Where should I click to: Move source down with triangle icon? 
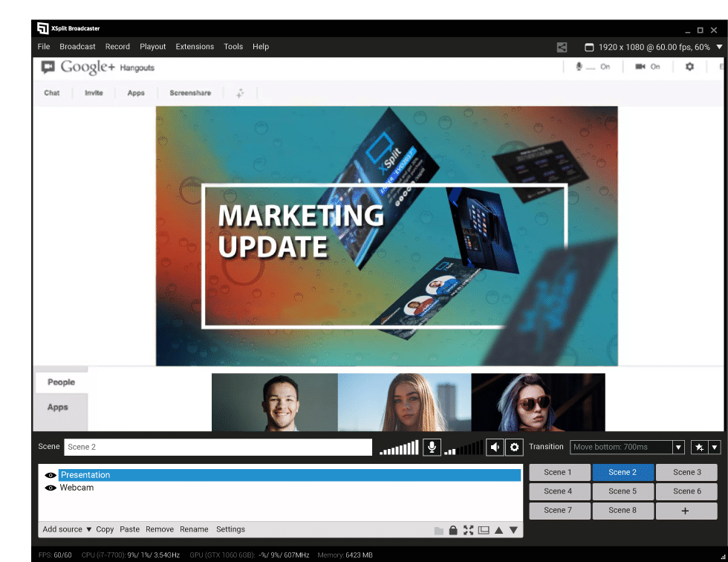click(x=513, y=530)
